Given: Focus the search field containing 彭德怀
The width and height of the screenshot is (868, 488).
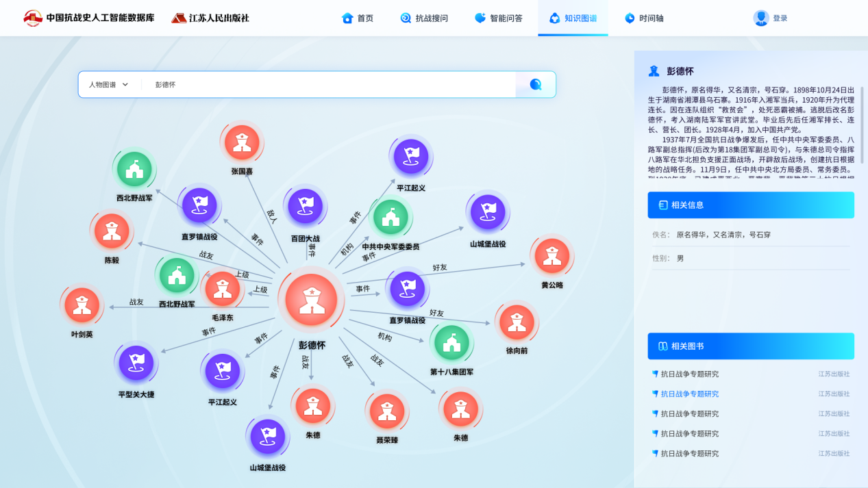Looking at the screenshot, I should pos(329,85).
